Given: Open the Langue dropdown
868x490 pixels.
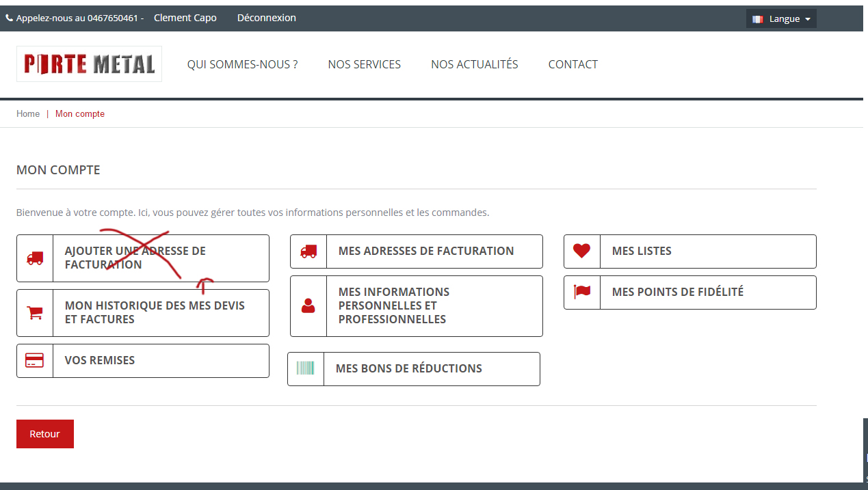Looking at the screenshot, I should click(781, 19).
